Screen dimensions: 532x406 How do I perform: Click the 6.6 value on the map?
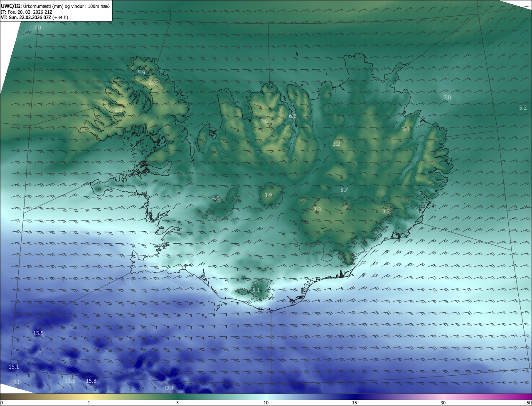(293, 116)
